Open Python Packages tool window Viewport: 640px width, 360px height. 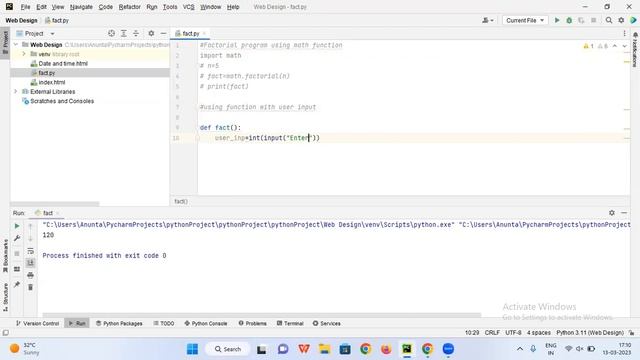[119, 323]
